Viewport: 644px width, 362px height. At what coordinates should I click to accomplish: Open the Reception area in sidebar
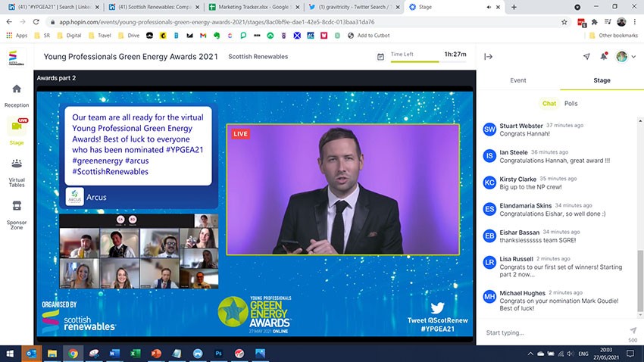coord(16,94)
